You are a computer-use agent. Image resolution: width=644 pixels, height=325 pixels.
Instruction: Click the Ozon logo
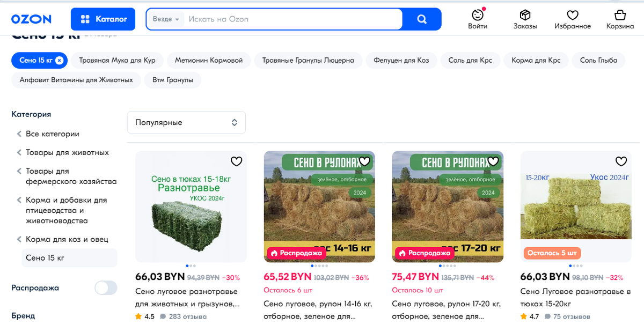(31, 19)
